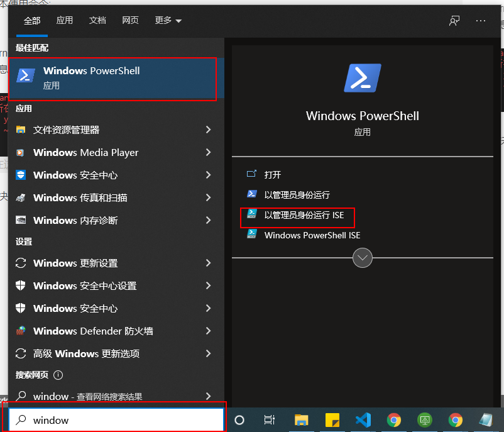Open File Explorer from the taskbar
The height and width of the screenshot is (432, 504).
301,420
